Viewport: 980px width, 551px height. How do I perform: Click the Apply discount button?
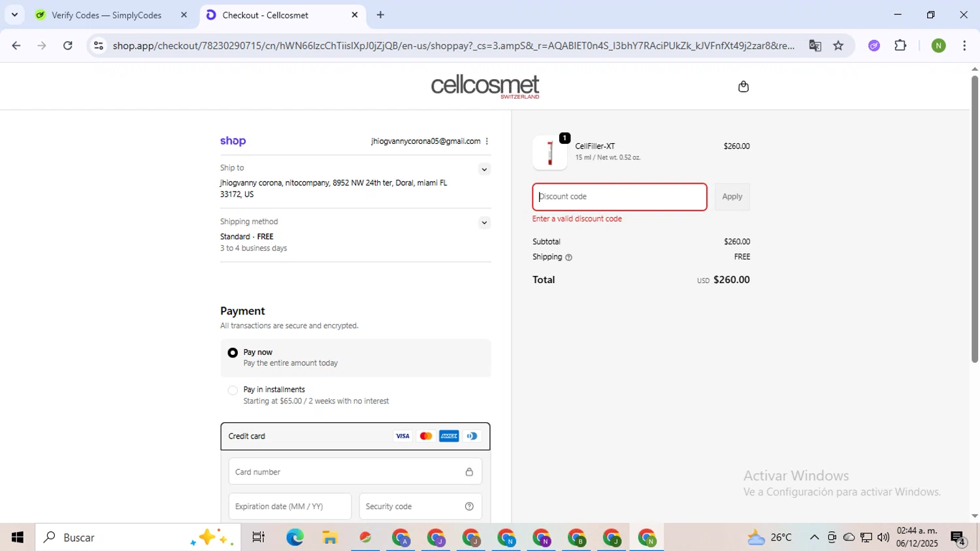pos(732,197)
